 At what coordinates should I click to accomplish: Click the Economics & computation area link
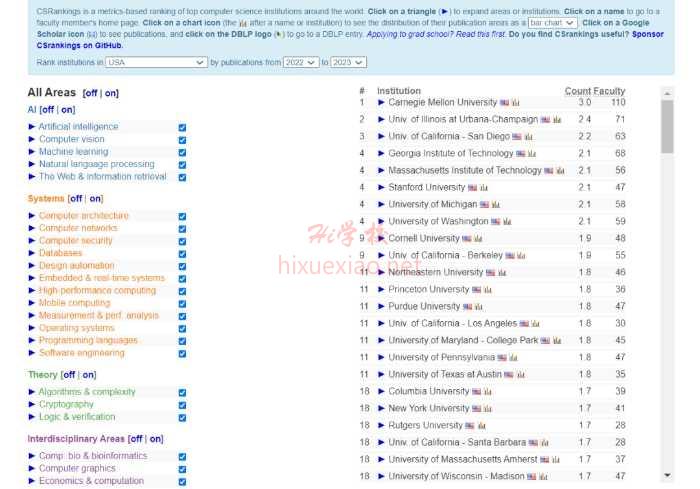[91, 481]
